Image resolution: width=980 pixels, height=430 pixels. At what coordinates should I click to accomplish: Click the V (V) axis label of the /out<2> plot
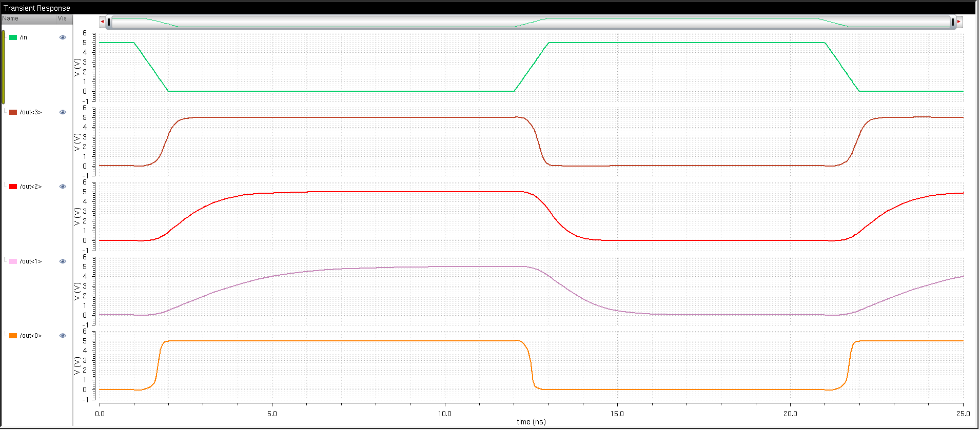(x=77, y=216)
